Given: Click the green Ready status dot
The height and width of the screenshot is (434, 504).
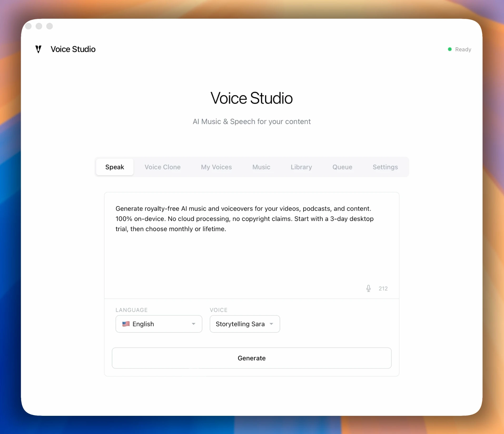Looking at the screenshot, I should point(450,49).
